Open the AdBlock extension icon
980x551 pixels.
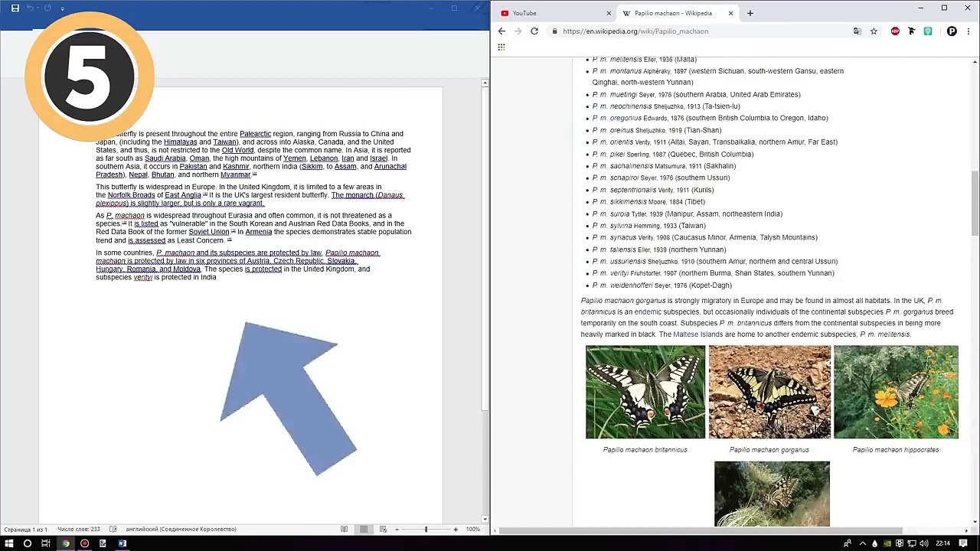coord(895,31)
